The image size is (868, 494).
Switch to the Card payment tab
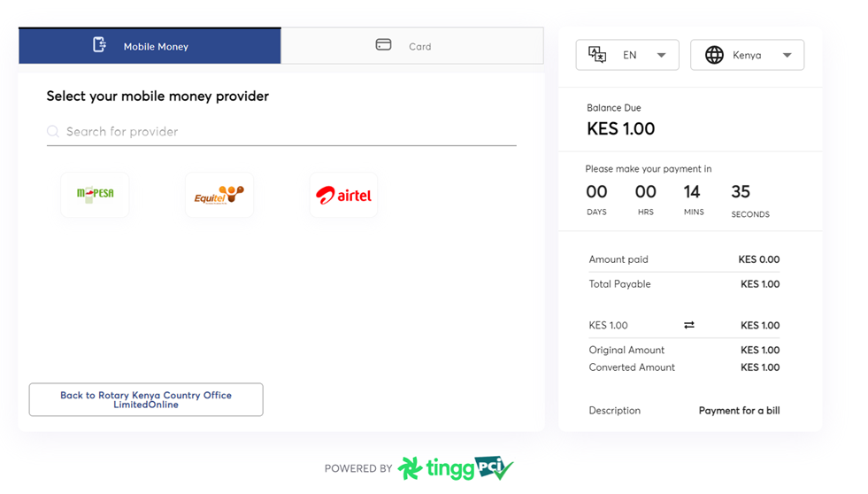pyautogui.click(x=412, y=46)
